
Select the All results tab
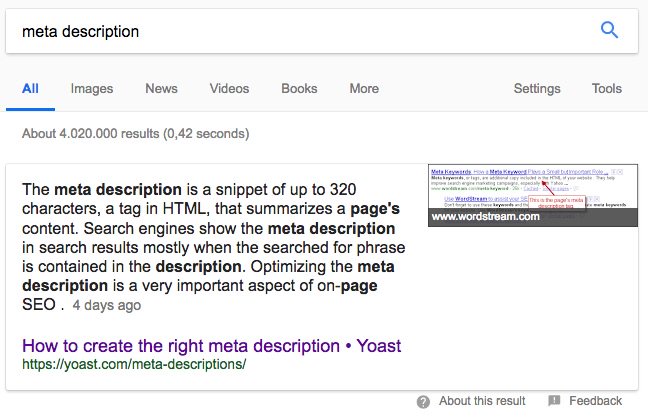30,88
